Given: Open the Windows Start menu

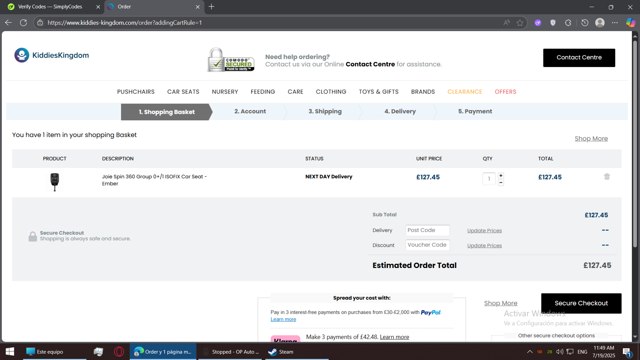Looking at the screenshot, I should [x=10, y=351].
